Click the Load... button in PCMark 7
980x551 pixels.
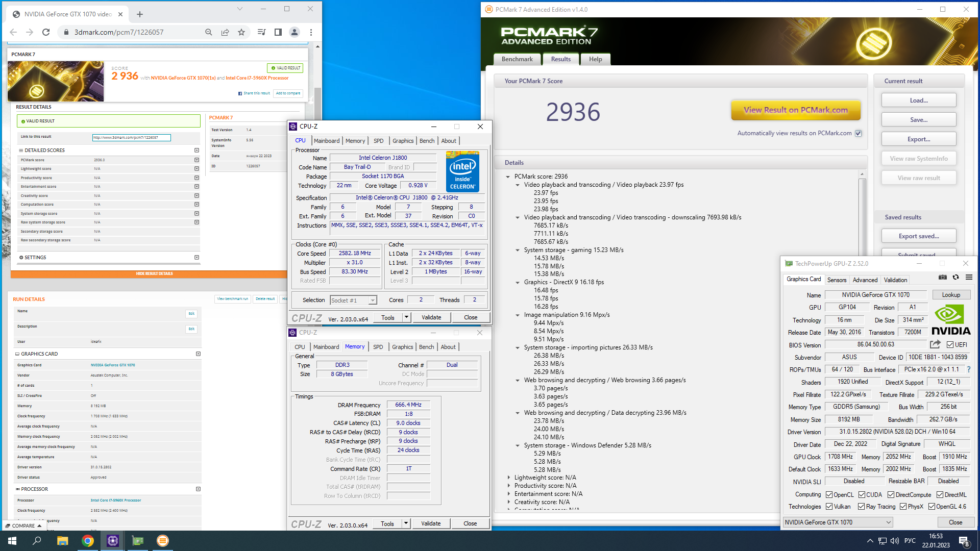919,101
